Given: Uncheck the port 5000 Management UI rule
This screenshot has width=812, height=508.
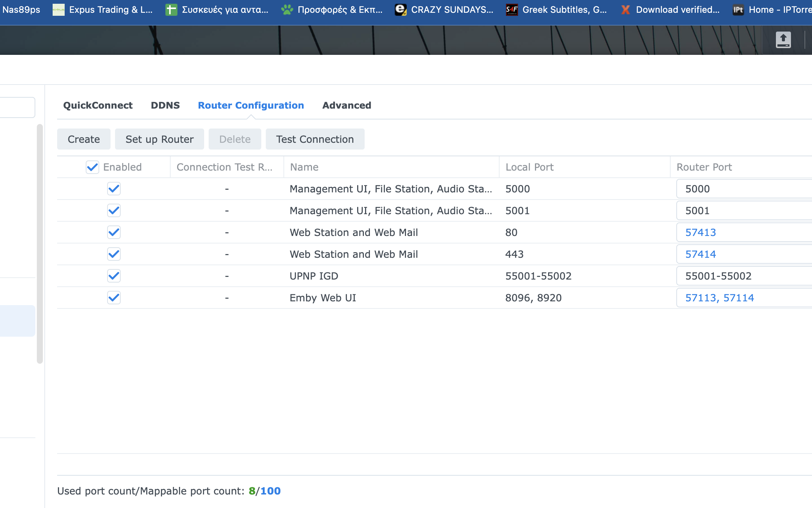Looking at the screenshot, I should 114,189.
